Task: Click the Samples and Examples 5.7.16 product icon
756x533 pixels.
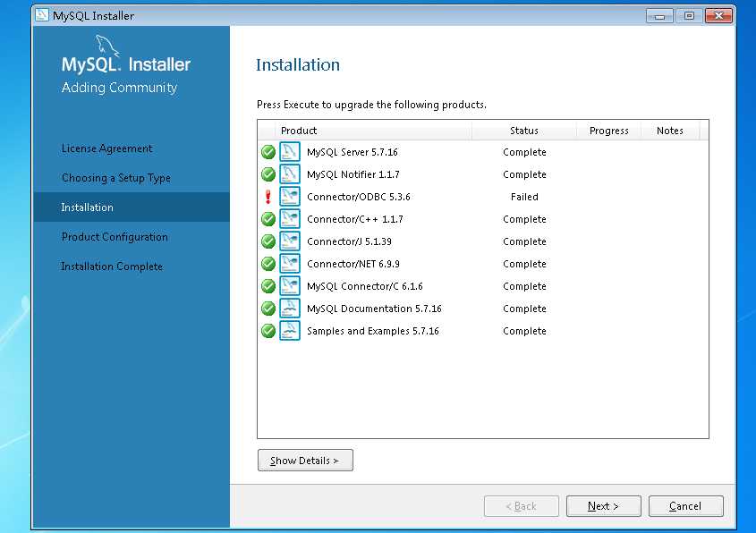Action: tap(290, 331)
